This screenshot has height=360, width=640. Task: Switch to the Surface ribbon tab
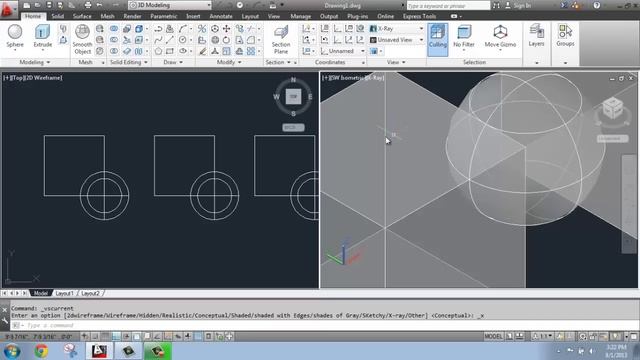tap(82, 16)
